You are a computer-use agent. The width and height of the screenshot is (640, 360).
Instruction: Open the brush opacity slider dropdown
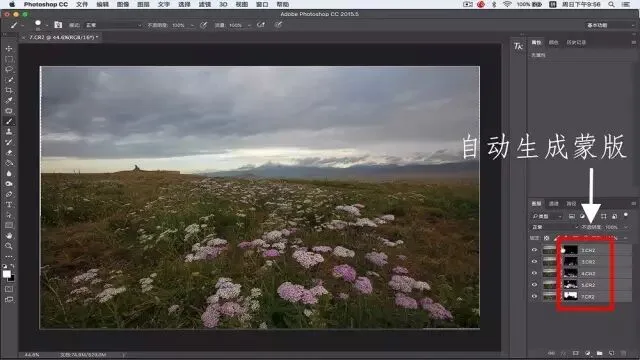pyautogui.click(x=192, y=25)
